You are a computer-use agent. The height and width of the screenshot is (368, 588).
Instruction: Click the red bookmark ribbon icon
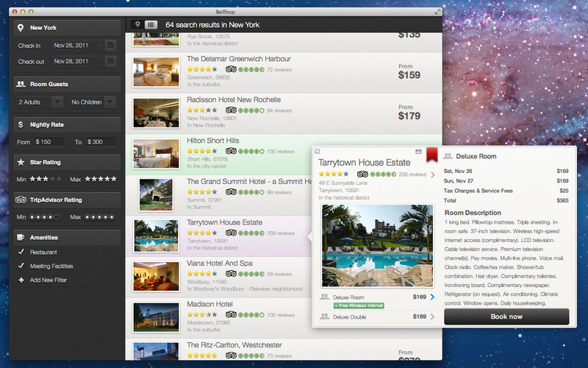(431, 155)
